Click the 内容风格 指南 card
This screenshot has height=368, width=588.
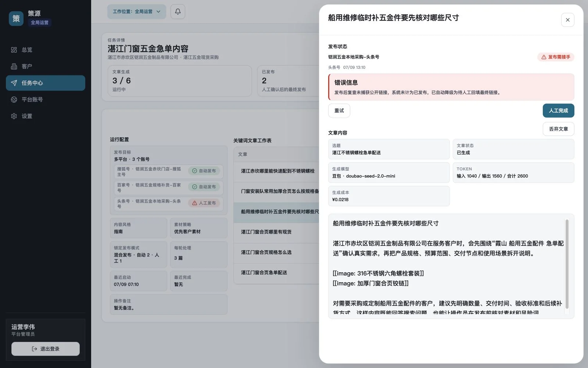139,228
